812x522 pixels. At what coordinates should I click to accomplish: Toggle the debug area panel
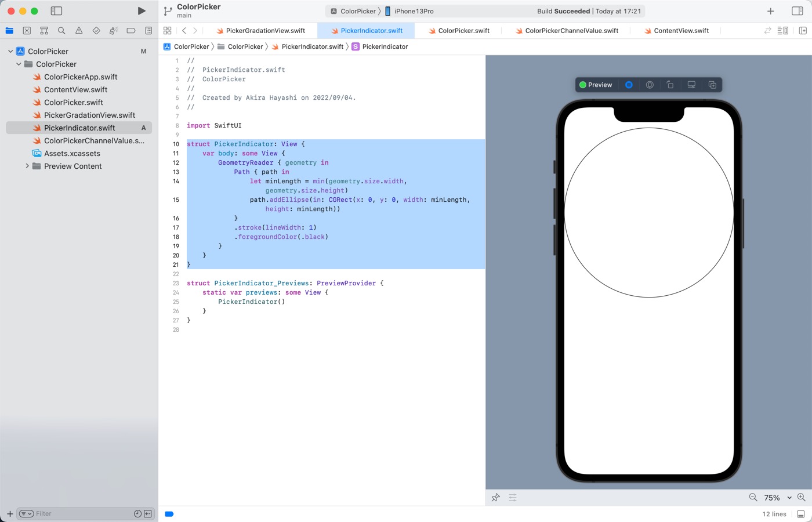click(801, 514)
